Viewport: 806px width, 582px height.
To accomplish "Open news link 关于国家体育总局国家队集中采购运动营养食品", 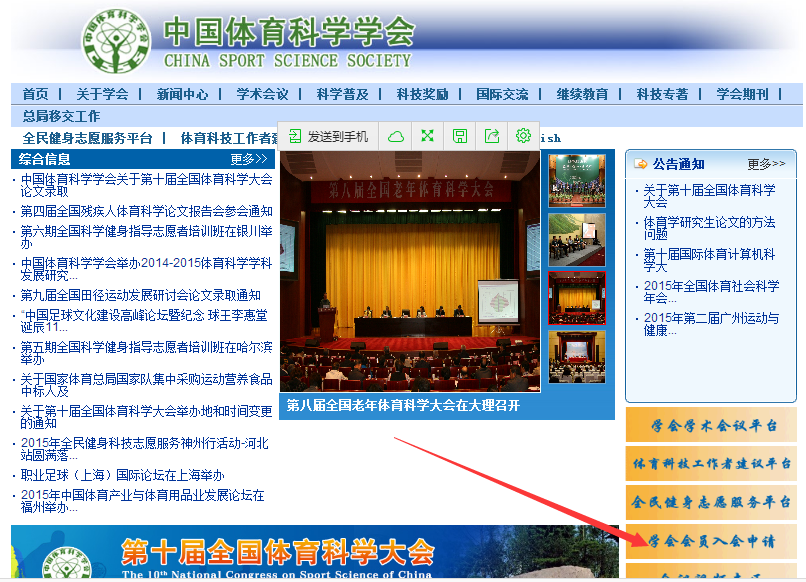I will tap(146, 385).
